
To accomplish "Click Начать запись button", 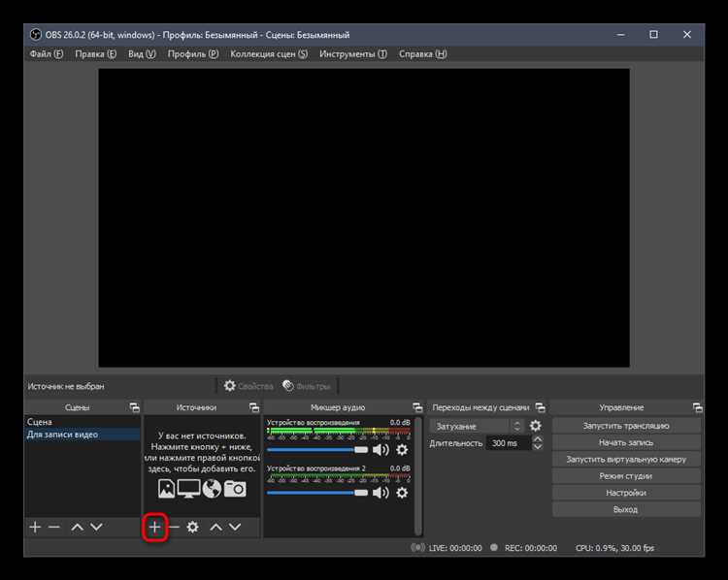I will (x=626, y=442).
